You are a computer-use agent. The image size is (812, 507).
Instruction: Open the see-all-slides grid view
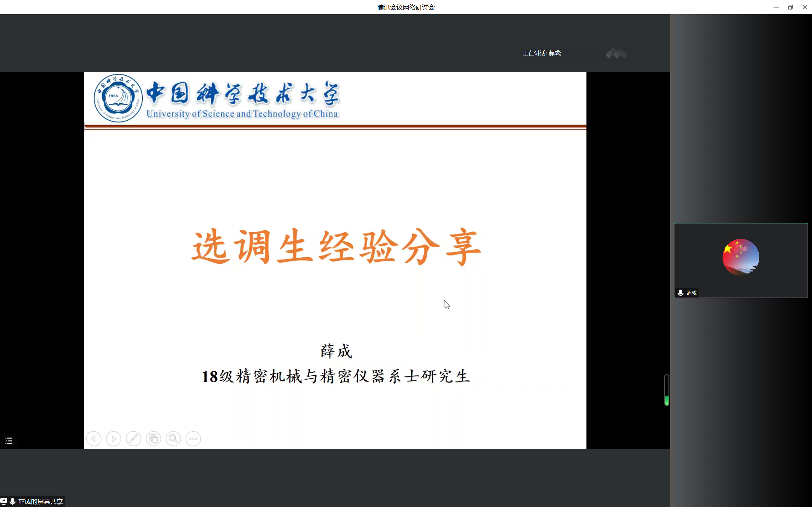click(x=153, y=439)
